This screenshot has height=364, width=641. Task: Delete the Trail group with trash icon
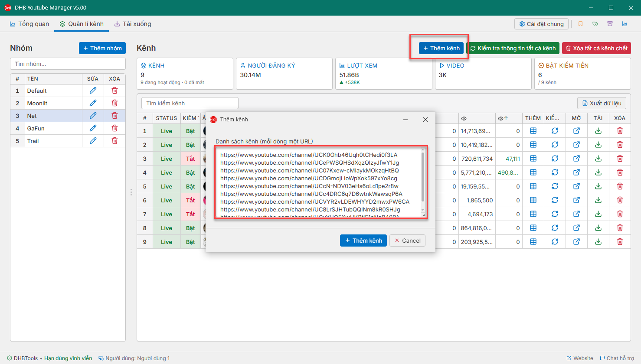(114, 141)
